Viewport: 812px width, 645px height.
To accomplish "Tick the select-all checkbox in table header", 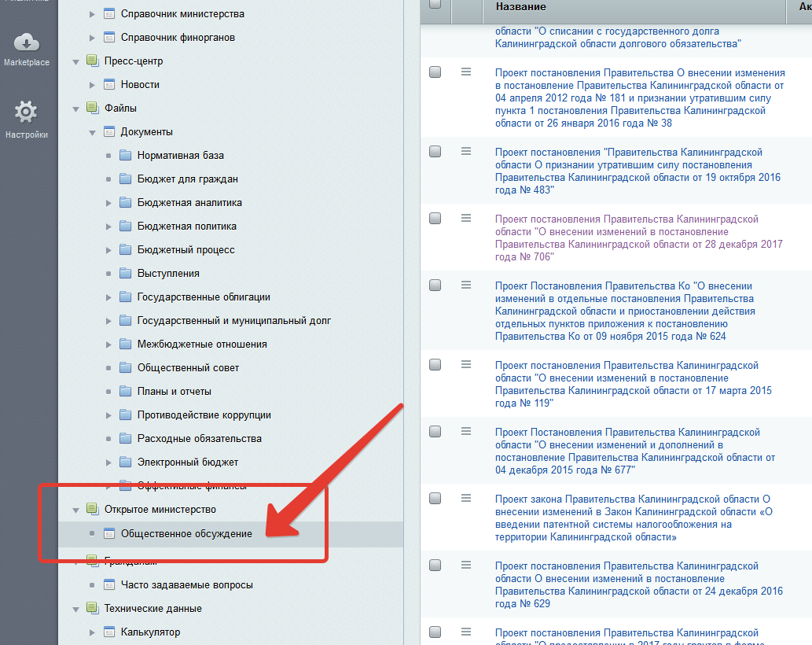I will [x=435, y=5].
